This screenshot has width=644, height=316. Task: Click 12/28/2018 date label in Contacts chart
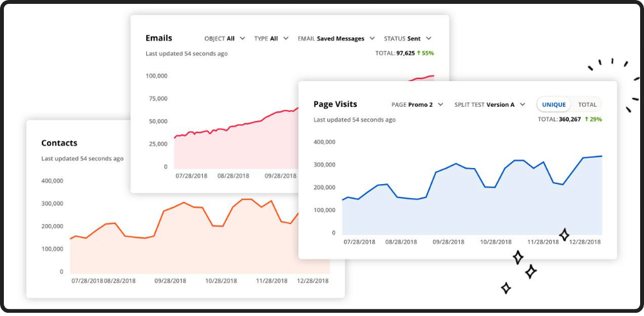(313, 281)
